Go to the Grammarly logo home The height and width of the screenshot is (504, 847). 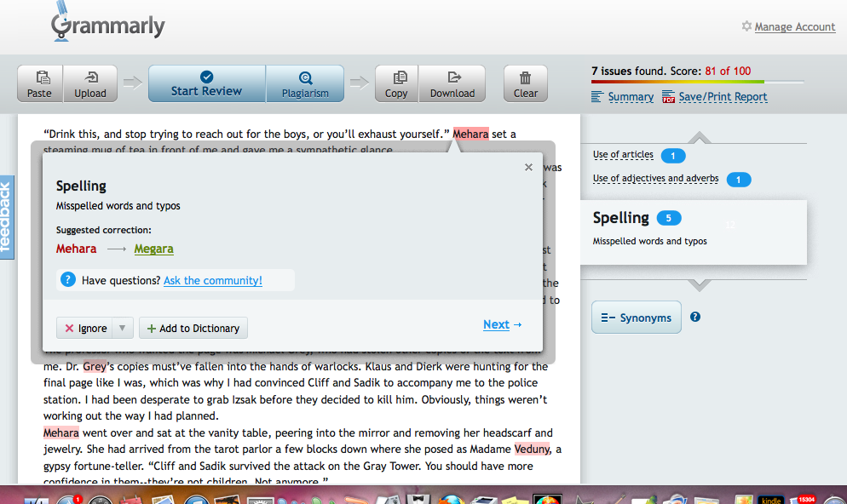(108, 23)
